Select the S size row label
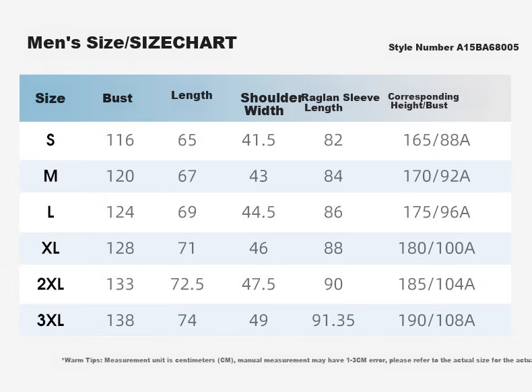The image size is (532, 392). [51, 140]
